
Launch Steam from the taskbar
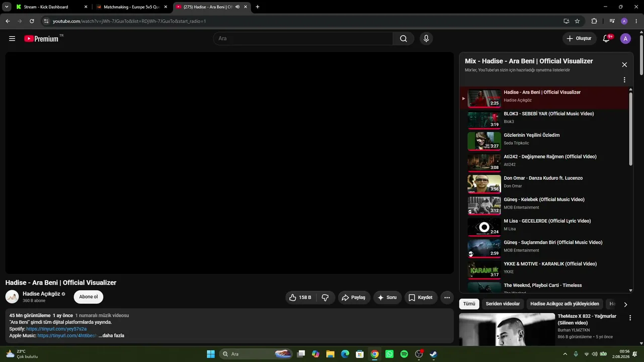(433, 354)
